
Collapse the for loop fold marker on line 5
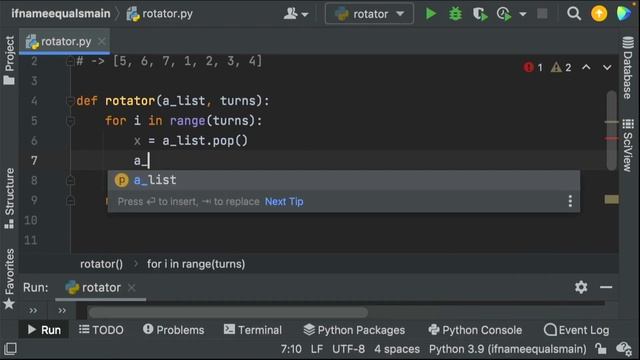[70, 121]
